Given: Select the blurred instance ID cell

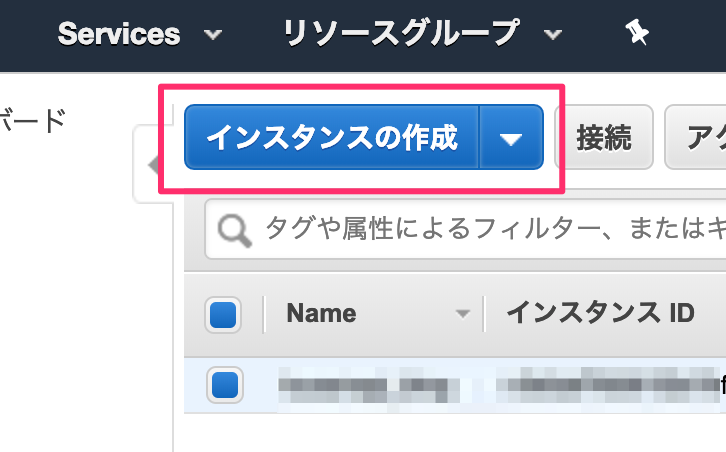Looking at the screenshot, I should pos(609,385).
